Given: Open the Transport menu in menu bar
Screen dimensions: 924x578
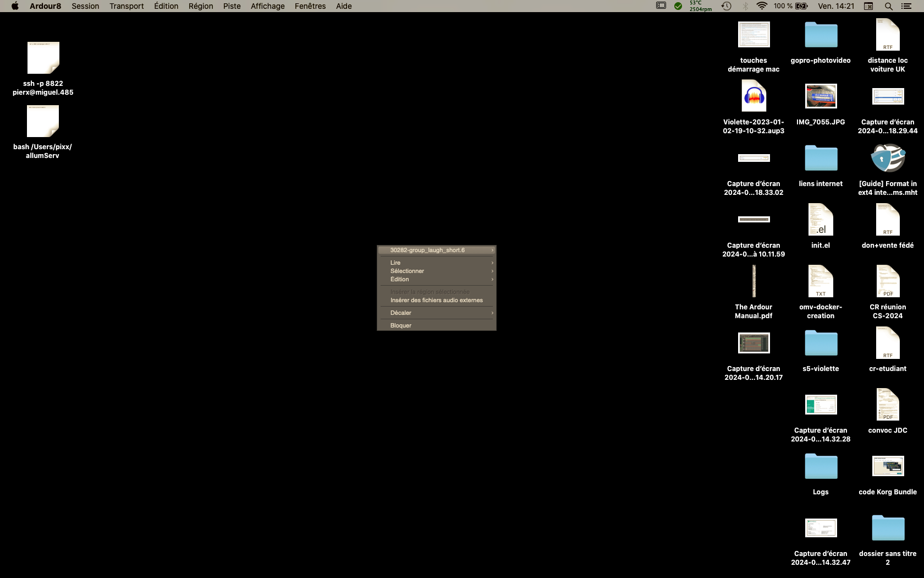Looking at the screenshot, I should pos(126,6).
